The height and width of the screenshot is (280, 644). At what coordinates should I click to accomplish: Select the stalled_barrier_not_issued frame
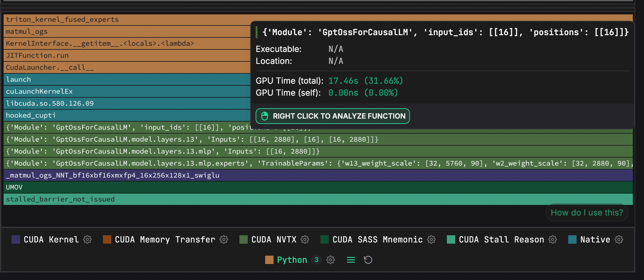(x=318, y=199)
